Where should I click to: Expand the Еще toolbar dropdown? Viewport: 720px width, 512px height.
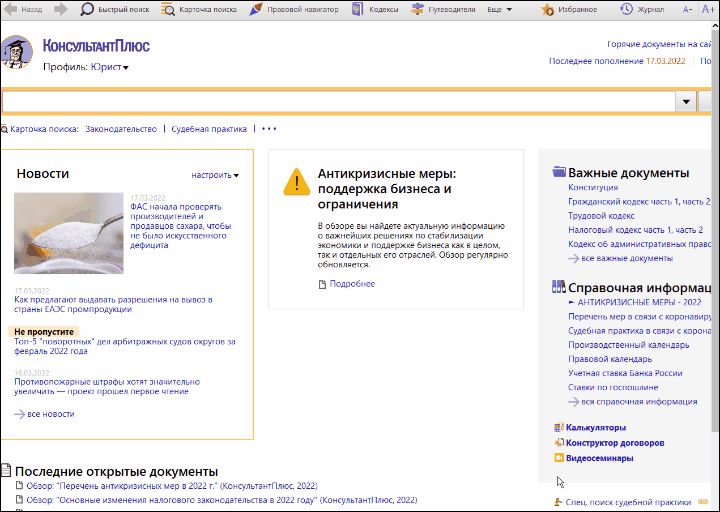point(500,9)
